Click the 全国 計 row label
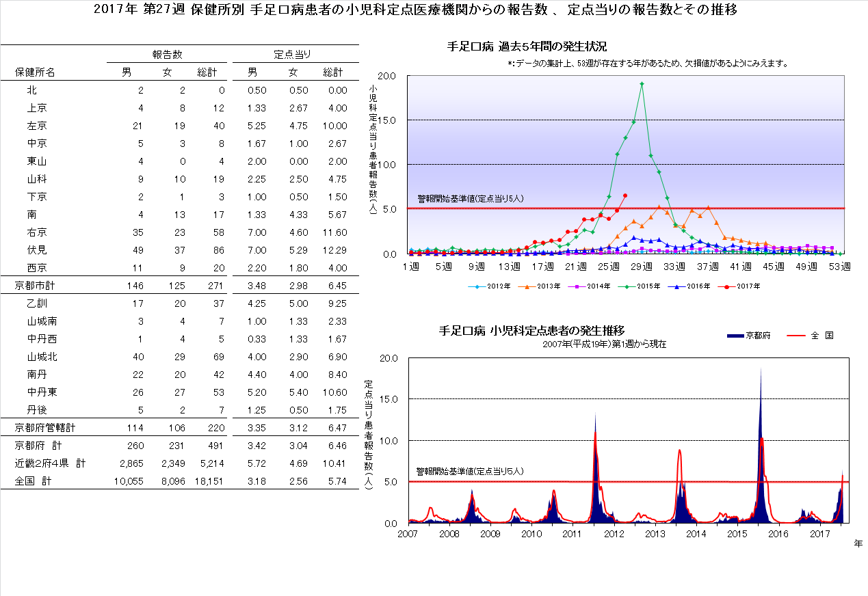Viewport: 868px width, 596px height. [34, 481]
